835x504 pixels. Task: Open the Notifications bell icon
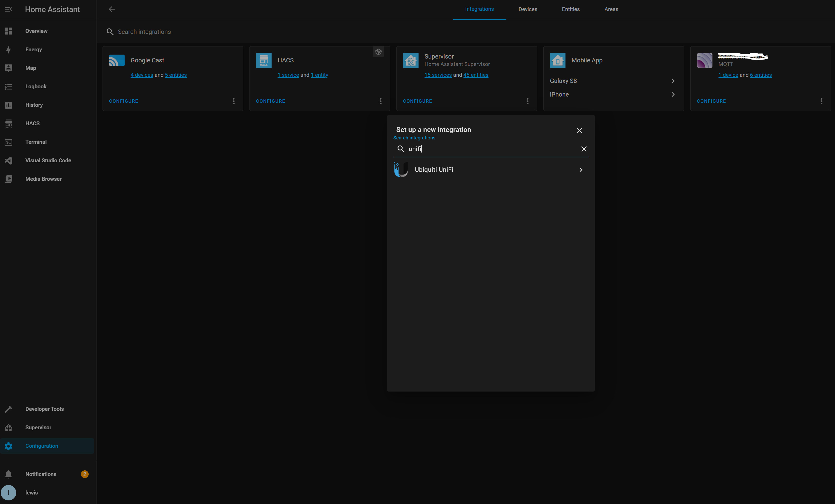click(8, 474)
